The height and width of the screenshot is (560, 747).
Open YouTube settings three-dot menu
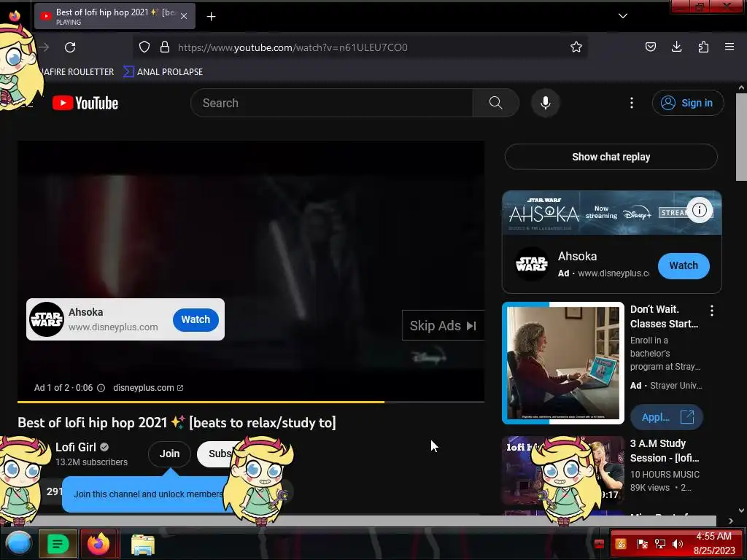coord(632,103)
